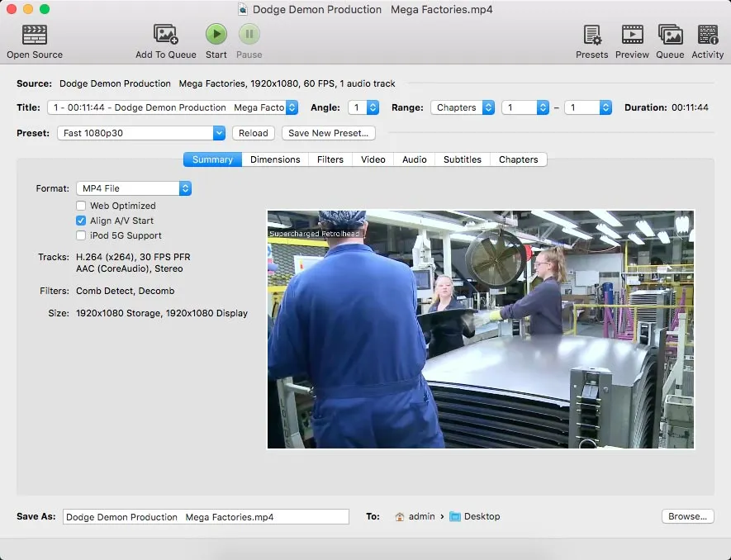
Task: Click the Add To Queue icon
Action: pyautogui.click(x=164, y=35)
